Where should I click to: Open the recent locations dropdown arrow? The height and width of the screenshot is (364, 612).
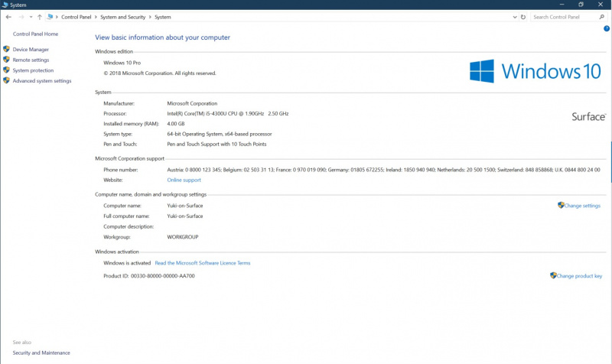(31, 17)
